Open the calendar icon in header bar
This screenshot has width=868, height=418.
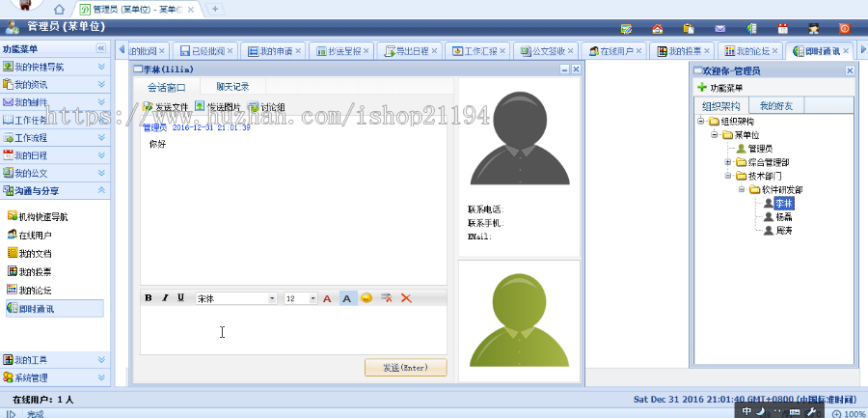click(783, 28)
